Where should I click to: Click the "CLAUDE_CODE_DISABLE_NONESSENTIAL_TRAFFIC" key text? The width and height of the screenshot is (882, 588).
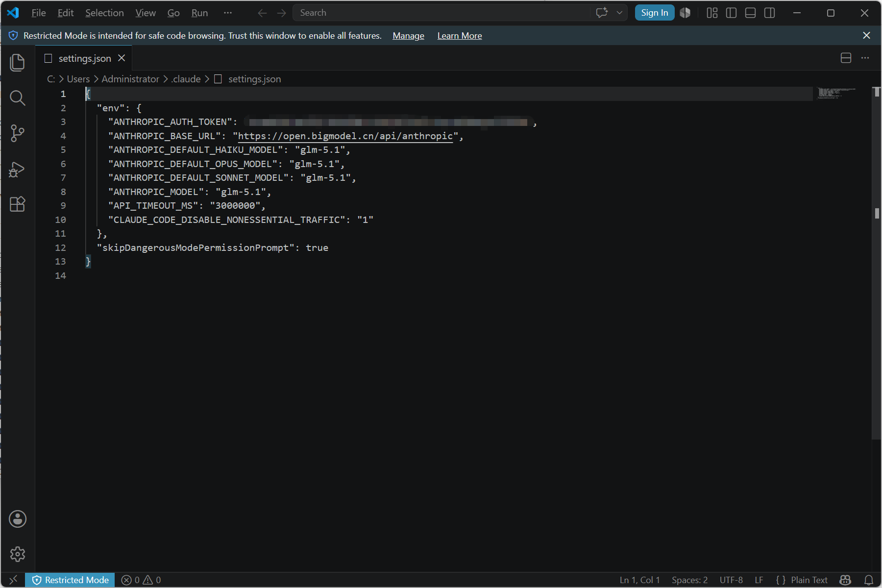coord(227,220)
